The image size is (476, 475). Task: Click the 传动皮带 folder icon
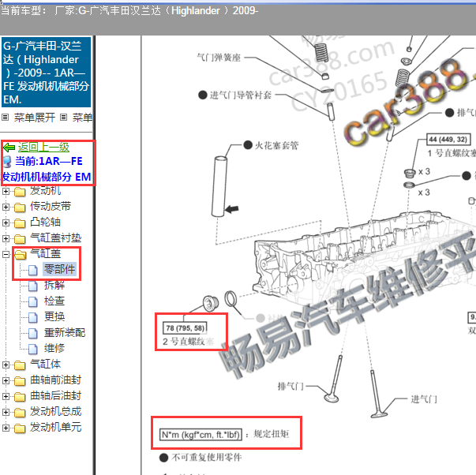(20, 208)
